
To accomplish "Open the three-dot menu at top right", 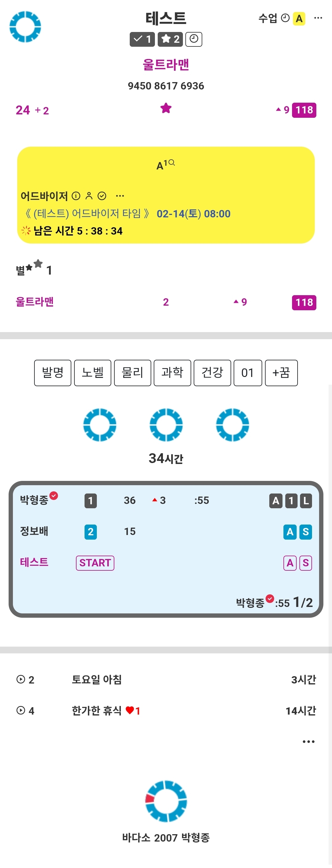I will [318, 18].
